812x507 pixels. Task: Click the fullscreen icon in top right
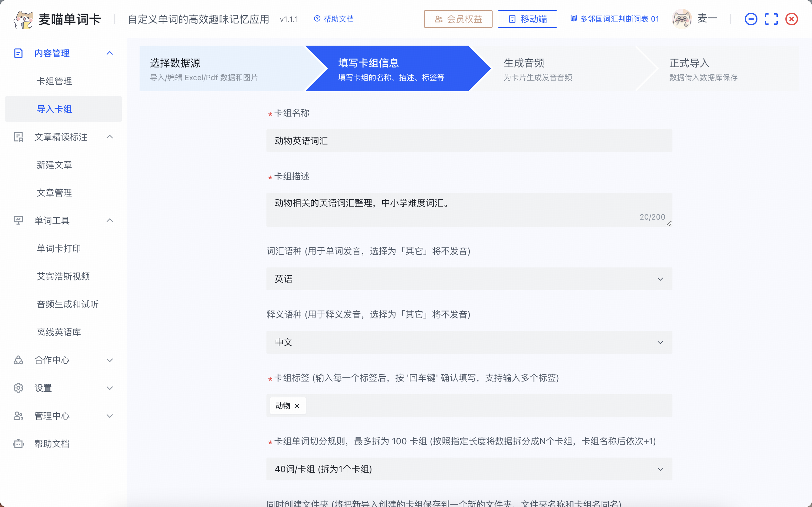[771, 19]
